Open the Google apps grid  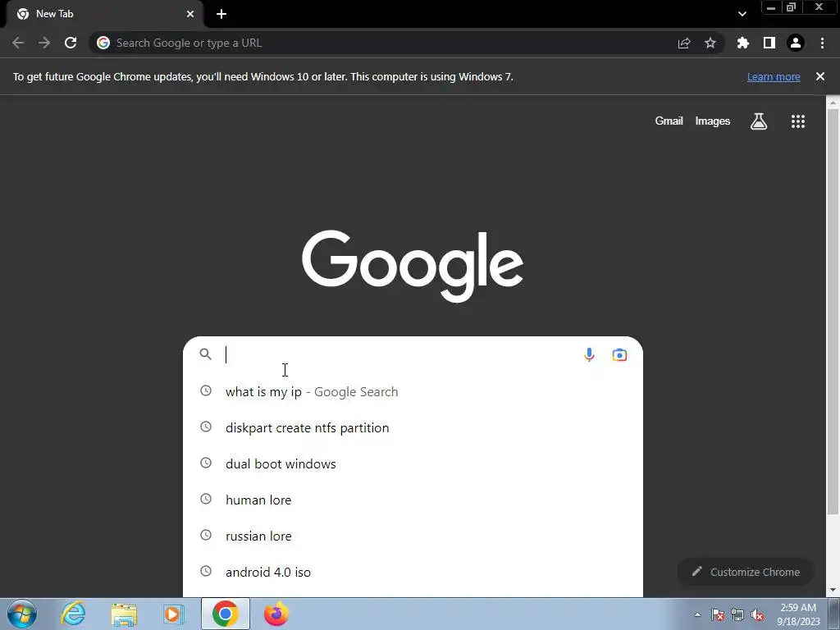point(798,121)
